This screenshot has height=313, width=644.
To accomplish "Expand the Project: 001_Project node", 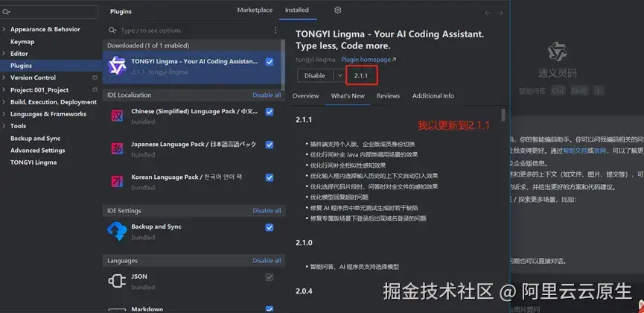I will pos(4,89).
